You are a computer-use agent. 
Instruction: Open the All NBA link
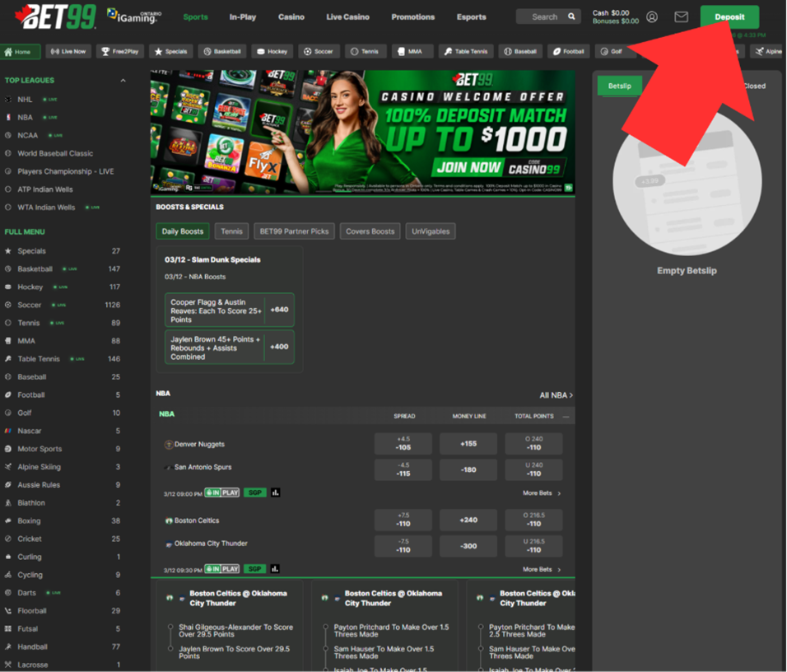click(556, 395)
